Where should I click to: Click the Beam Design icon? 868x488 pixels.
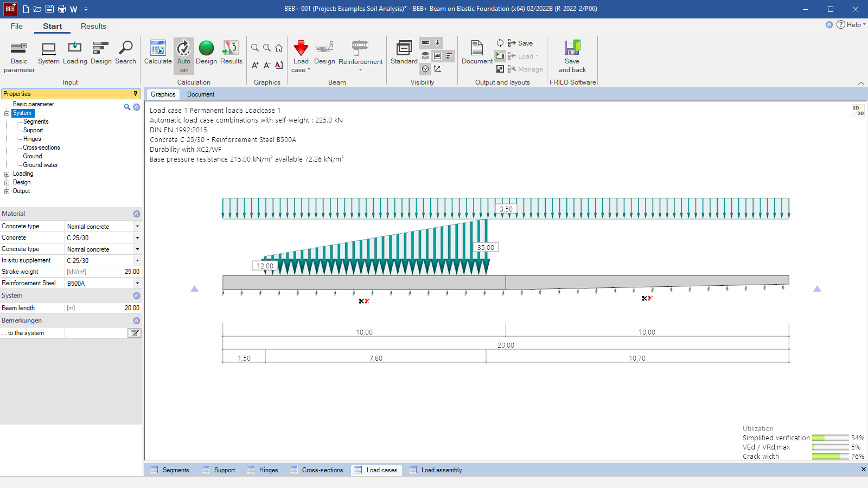pos(324,53)
